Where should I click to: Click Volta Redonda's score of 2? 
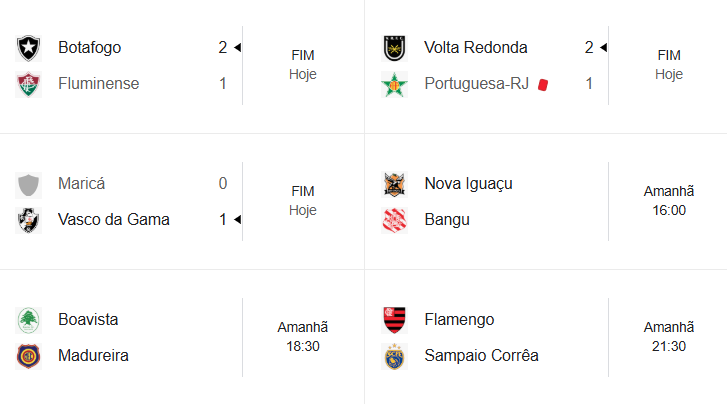pyautogui.click(x=589, y=48)
